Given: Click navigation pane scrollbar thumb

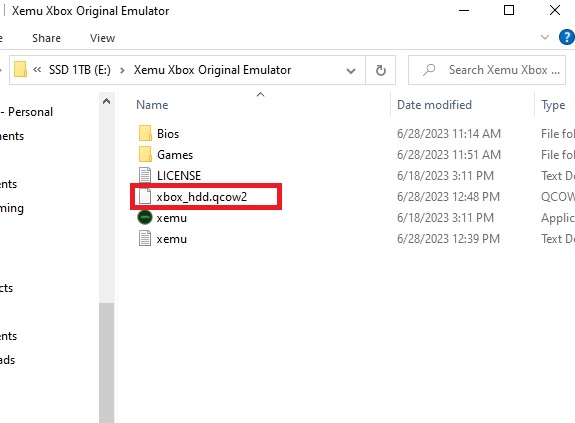Looking at the screenshot, I should [x=106, y=363].
